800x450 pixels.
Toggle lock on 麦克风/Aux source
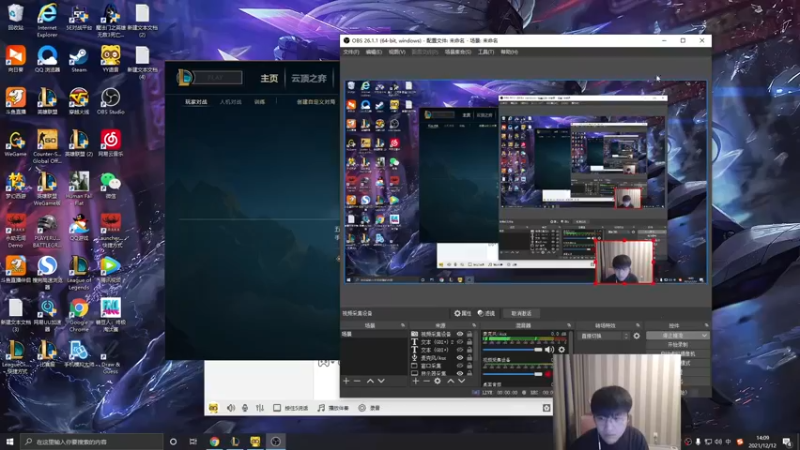tap(469, 358)
